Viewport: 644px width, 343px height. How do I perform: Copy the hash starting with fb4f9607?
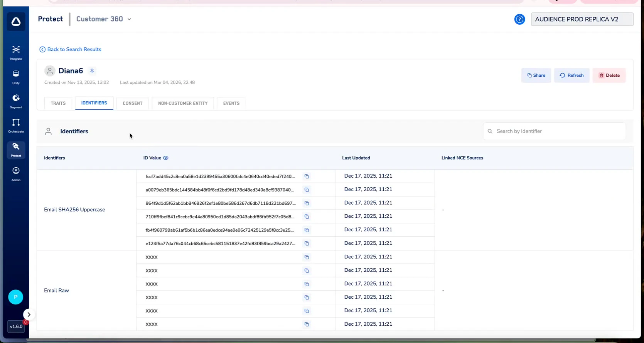point(307,230)
